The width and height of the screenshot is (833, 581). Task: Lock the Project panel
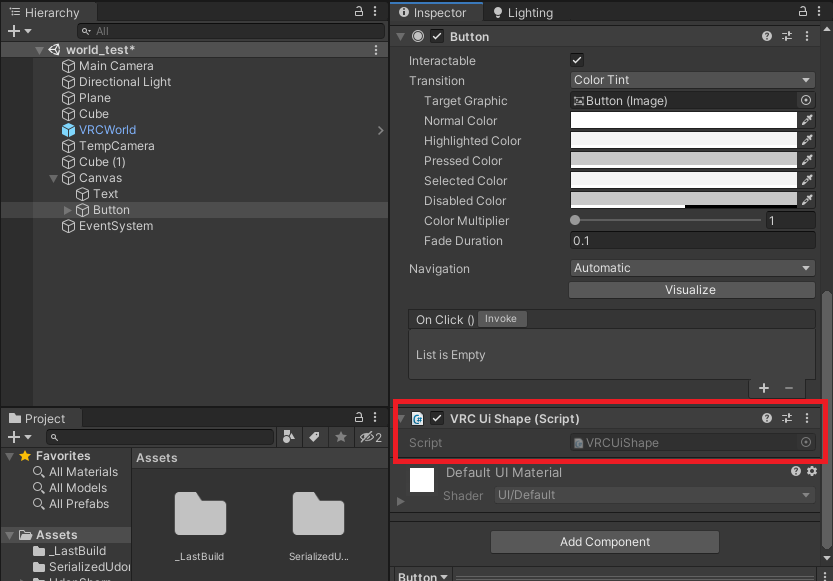359,417
